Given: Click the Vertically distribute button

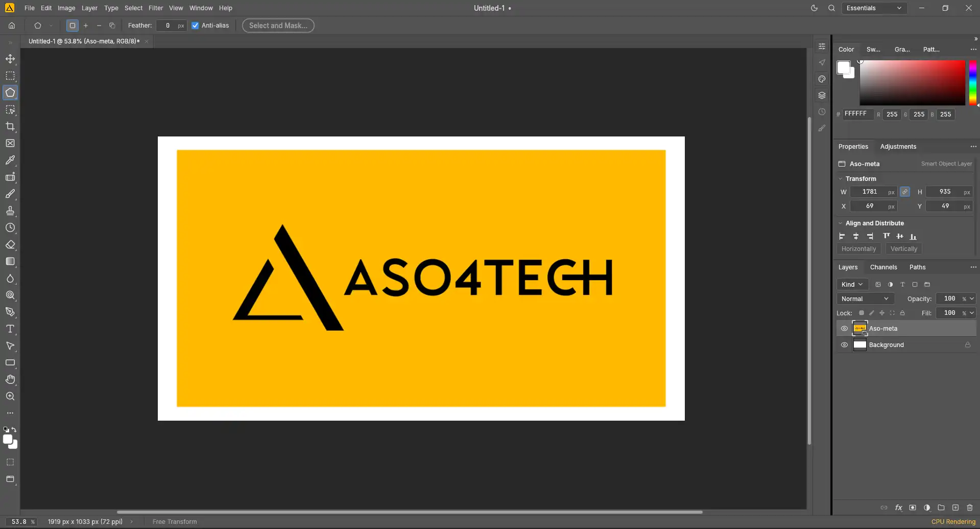Looking at the screenshot, I should 904,249.
